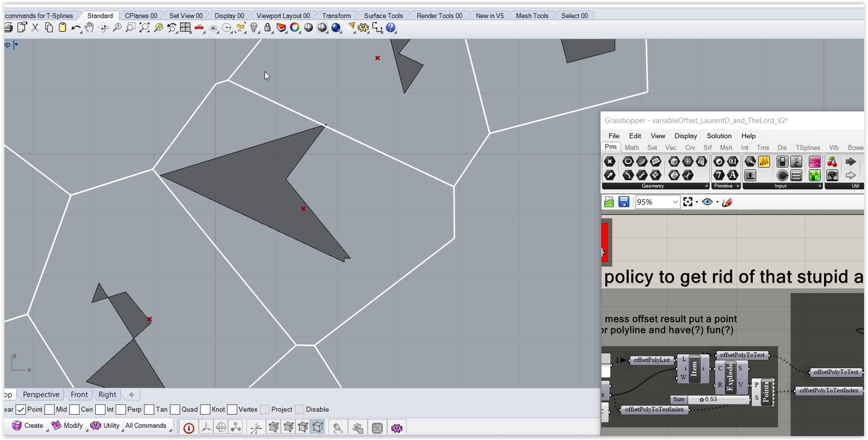Enable the Perp osnap checkbox
This screenshot has width=868, height=440.
pos(121,410)
